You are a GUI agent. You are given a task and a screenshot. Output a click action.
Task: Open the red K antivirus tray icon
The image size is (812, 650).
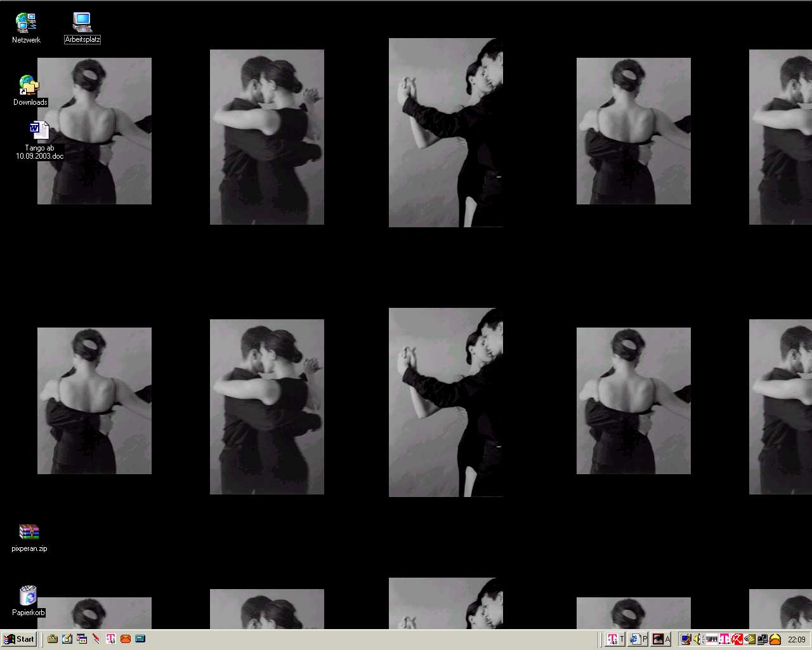(x=737, y=639)
